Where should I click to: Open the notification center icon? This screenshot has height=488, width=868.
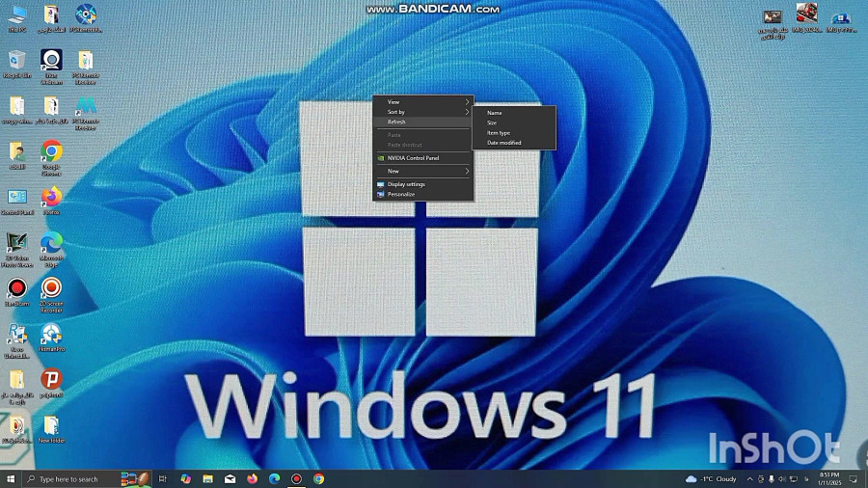pos(854,479)
